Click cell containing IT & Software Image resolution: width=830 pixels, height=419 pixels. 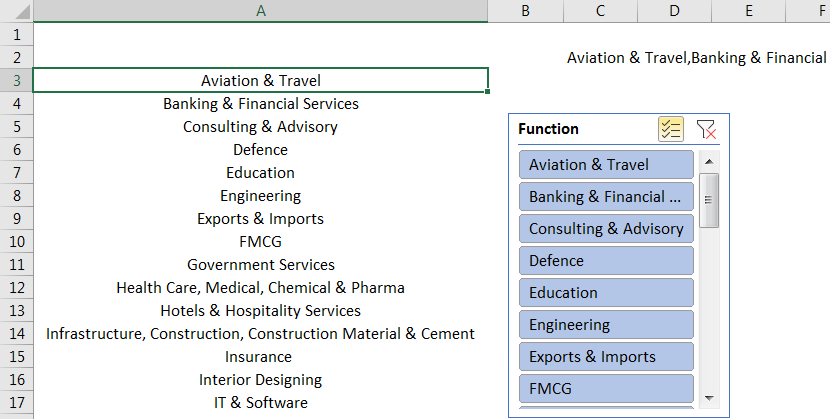[261, 403]
